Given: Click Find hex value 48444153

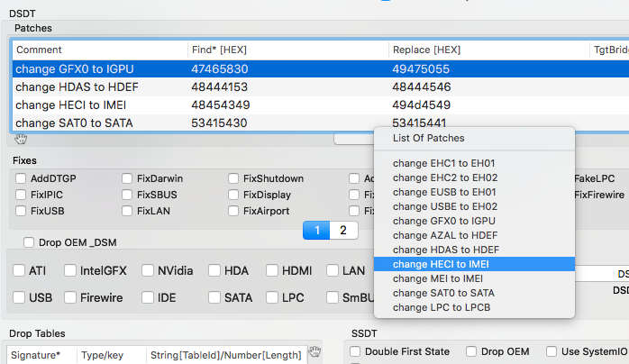Looking at the screenshot, I should click(x=219, y=87).
